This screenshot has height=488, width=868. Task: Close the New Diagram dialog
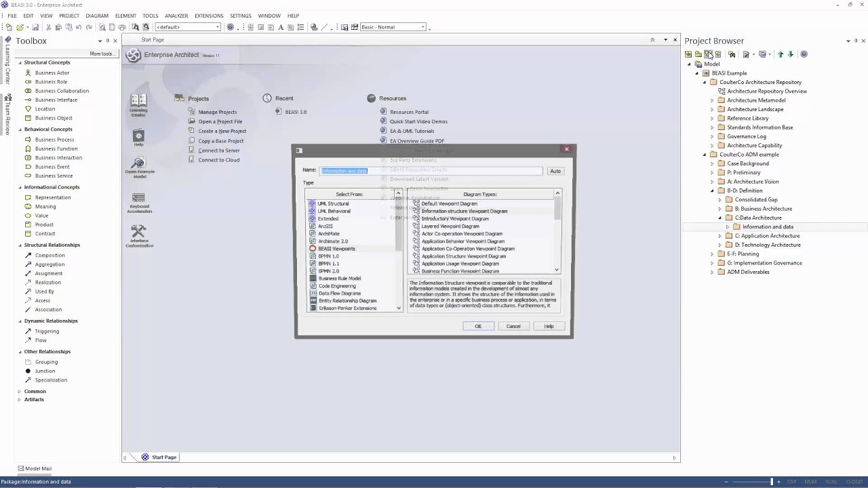pos(567,149)
